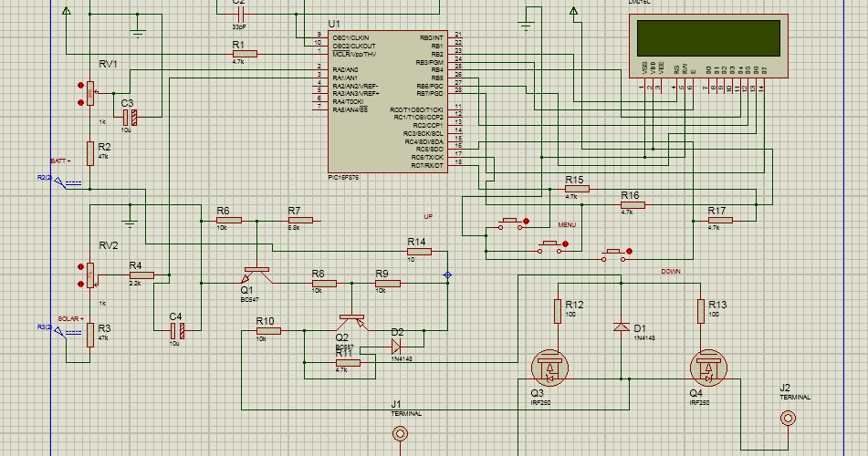This screenshot has width=868, height=456.
Task: Click the TERMINAL text under J1
Action: 406,413
